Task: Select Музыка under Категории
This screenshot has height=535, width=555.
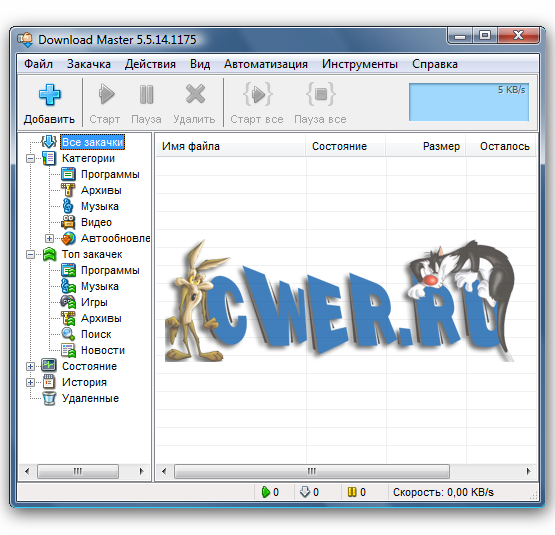Action: 99,206
